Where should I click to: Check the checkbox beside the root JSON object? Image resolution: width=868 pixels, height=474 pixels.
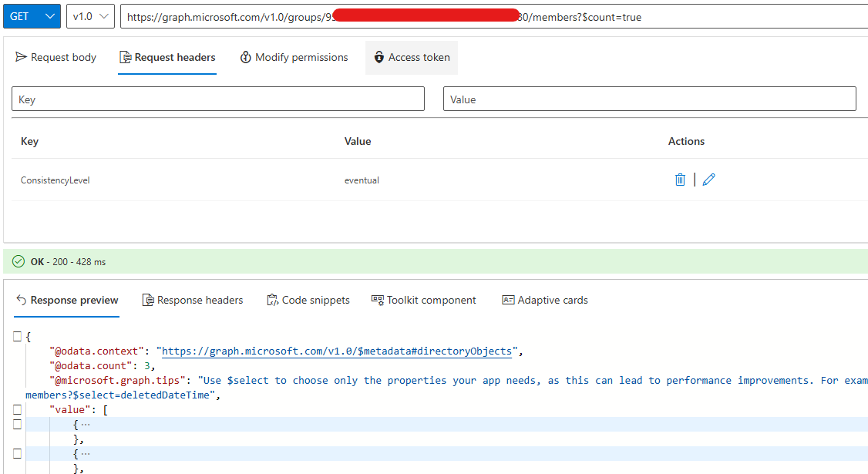17,336
